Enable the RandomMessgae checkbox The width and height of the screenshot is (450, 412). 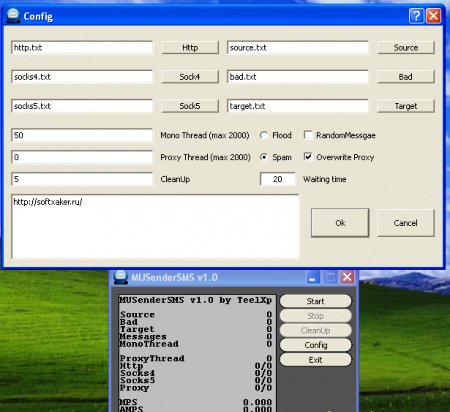coord(308,135)
